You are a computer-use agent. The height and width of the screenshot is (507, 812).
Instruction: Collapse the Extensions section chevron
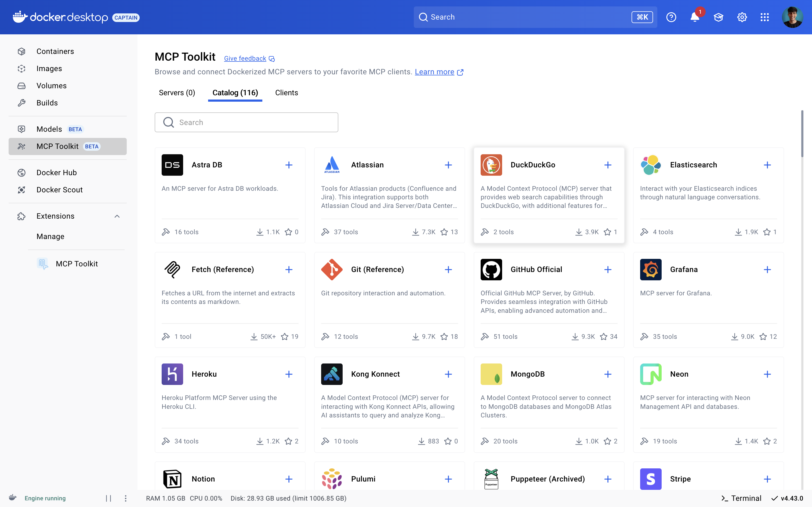117,216
